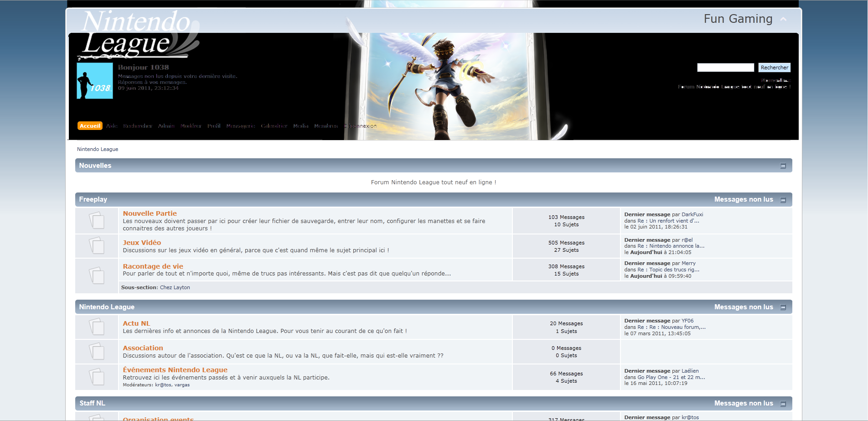
Task: Open the Accueil menu tab
Action: 90,126
